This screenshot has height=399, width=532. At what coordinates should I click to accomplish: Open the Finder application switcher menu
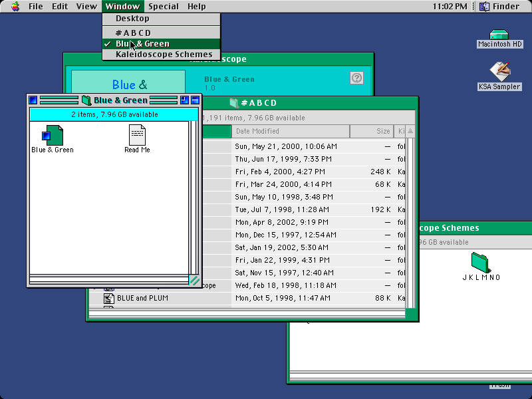pos(500,7)
